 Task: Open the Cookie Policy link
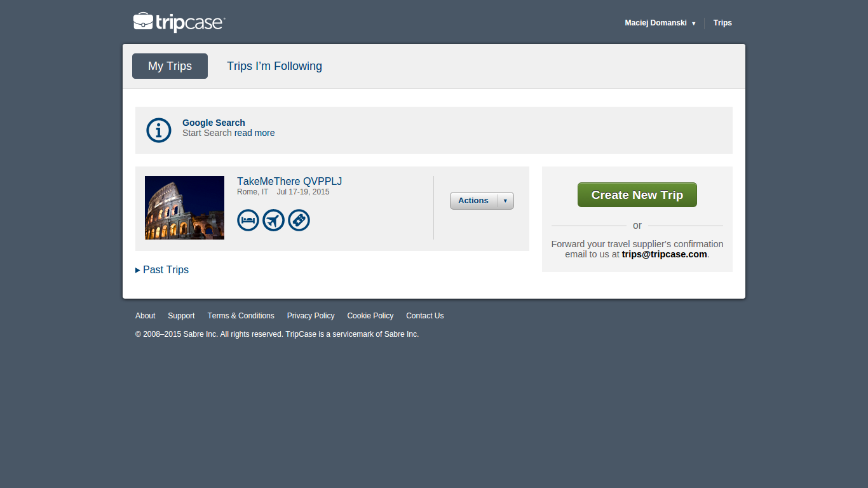click(370, 316)
